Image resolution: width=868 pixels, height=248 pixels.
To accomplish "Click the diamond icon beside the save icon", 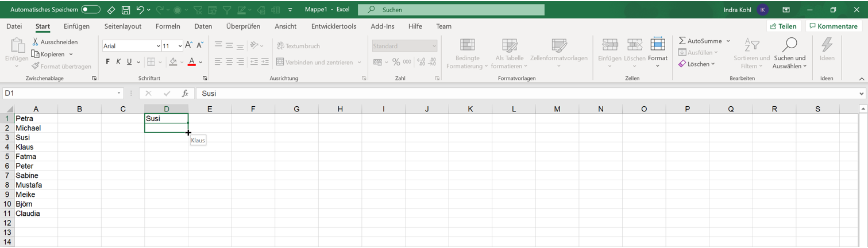I will click(x=111, y=10).
